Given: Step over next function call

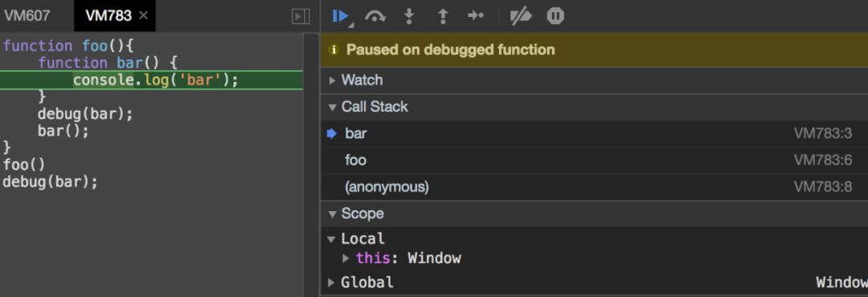Looking at the screenshot, I should coord(375,17).
